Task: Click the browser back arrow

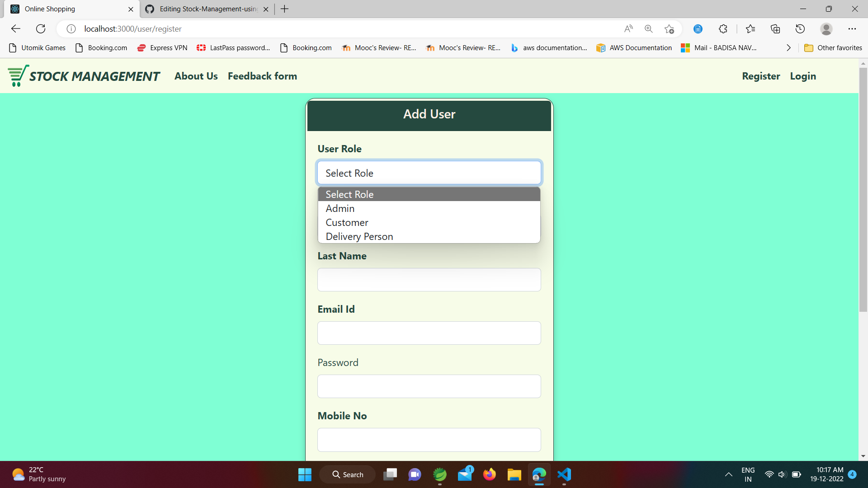Action: [x=16, y=29]
